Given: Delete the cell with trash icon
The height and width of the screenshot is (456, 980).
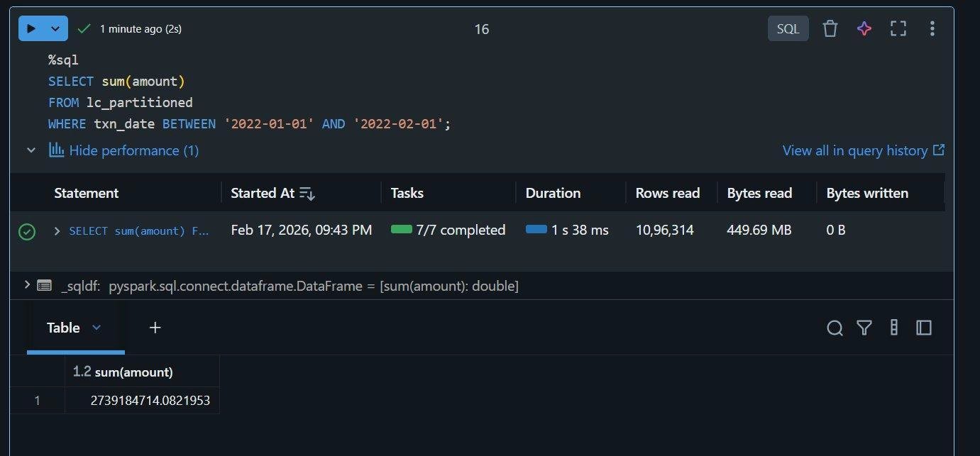Looking at the screenshot, I should click(x=830, y=28).
